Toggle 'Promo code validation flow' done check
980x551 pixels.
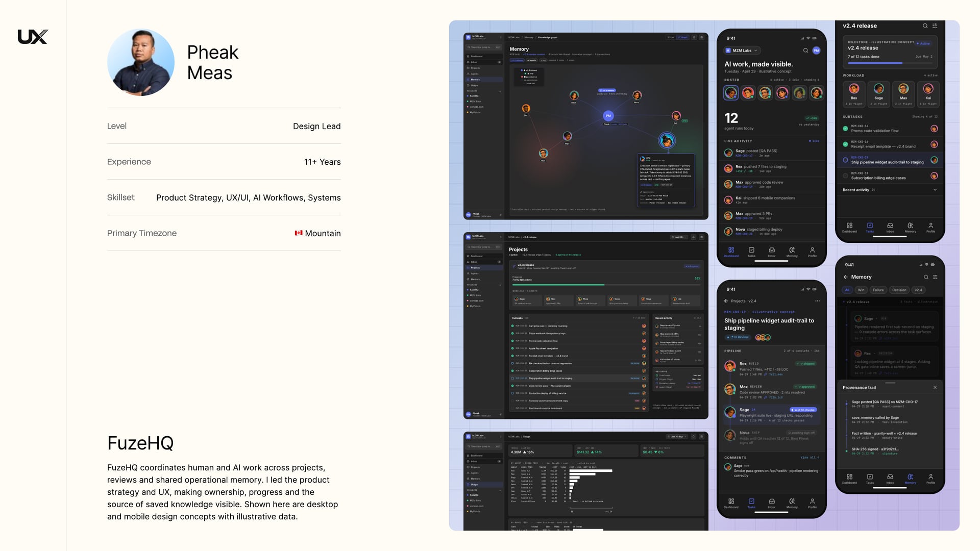845,129
